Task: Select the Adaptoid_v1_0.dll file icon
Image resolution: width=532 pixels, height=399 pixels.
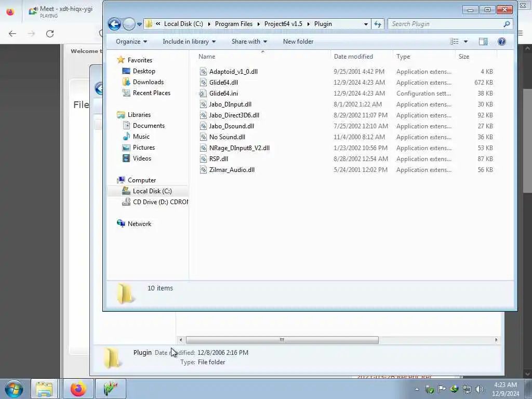Action: (203, 72)
